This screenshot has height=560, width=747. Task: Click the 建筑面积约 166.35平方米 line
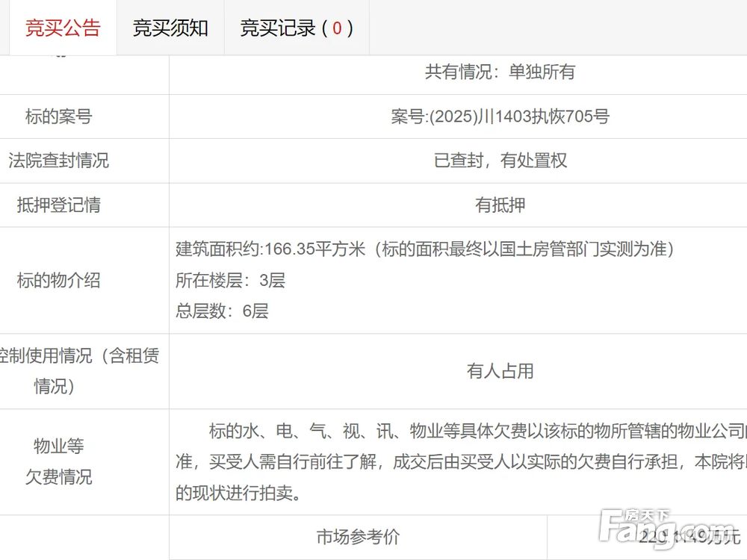click(424, 249)
